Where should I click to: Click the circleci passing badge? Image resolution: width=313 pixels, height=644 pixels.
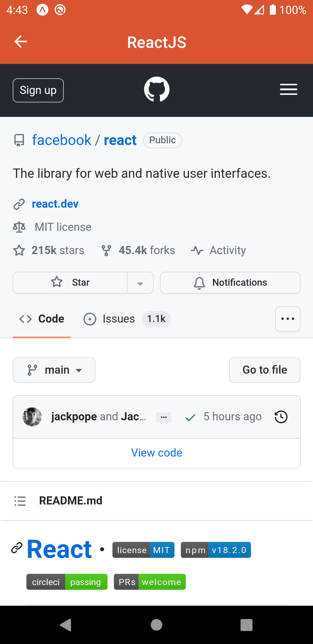pyautogui.click(x=67, y=582)
